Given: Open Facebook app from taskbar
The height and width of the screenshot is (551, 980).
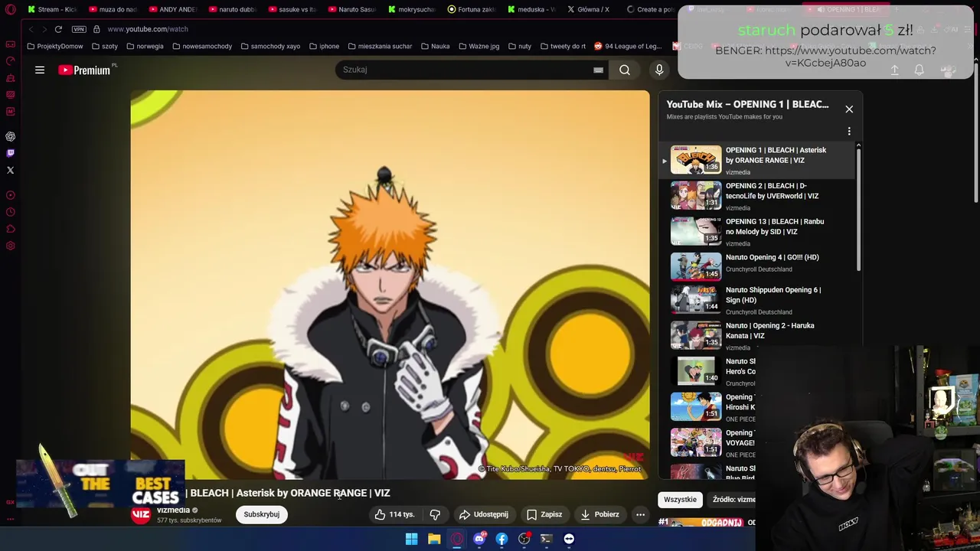Looking at the screenshot, I should 501,539.
